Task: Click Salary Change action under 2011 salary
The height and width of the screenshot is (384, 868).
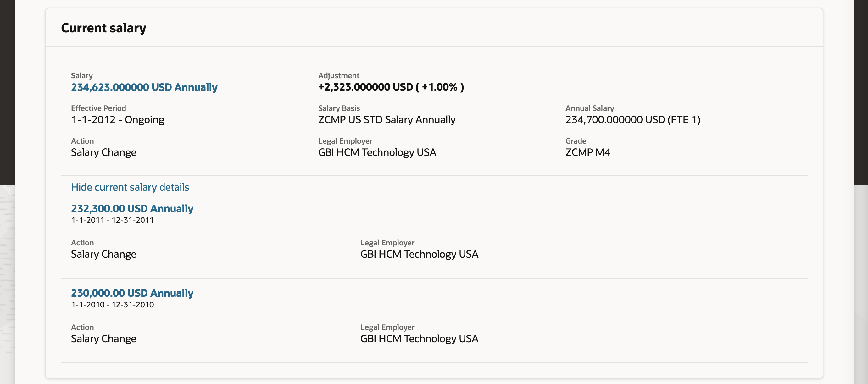Action: tap(103, 254)
